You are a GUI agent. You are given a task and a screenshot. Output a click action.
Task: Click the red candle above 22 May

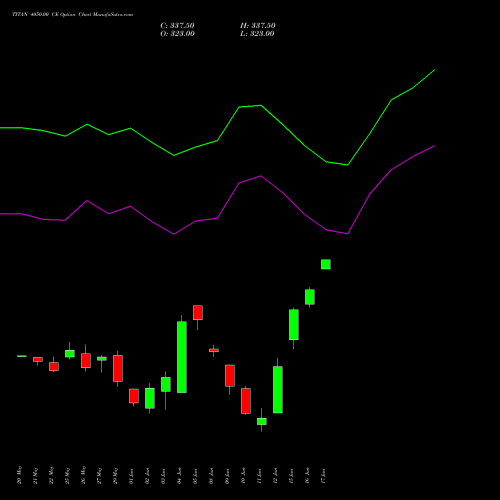tap(54, 367)
